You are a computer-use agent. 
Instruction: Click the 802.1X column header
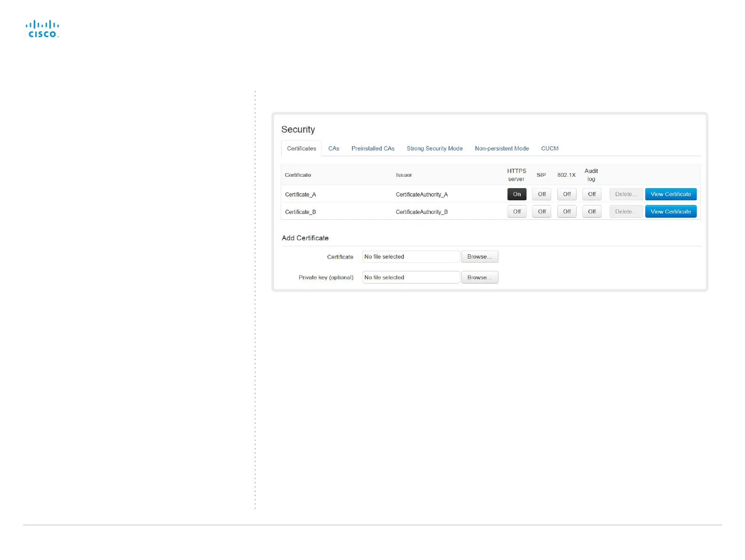[x=566, y=175]
